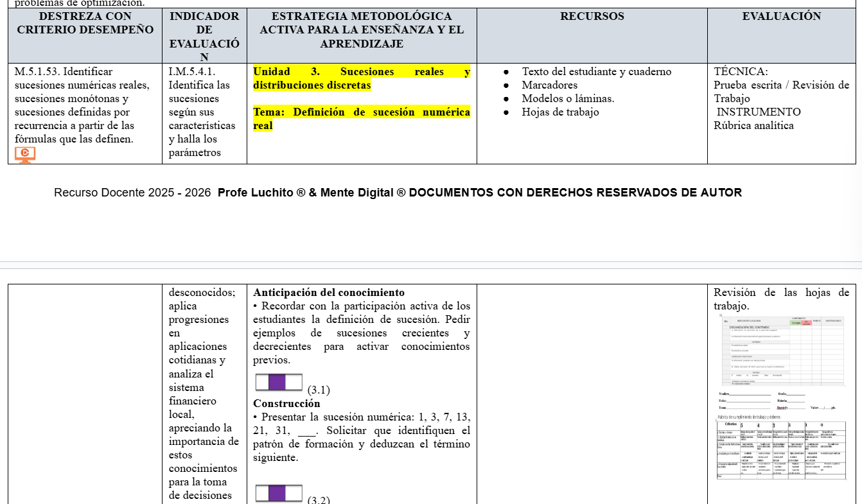The width and height of the screenshot is (862, 504).
Task: Select the 'Marcadores' bullet item
Action: click(x=549, y=85)
